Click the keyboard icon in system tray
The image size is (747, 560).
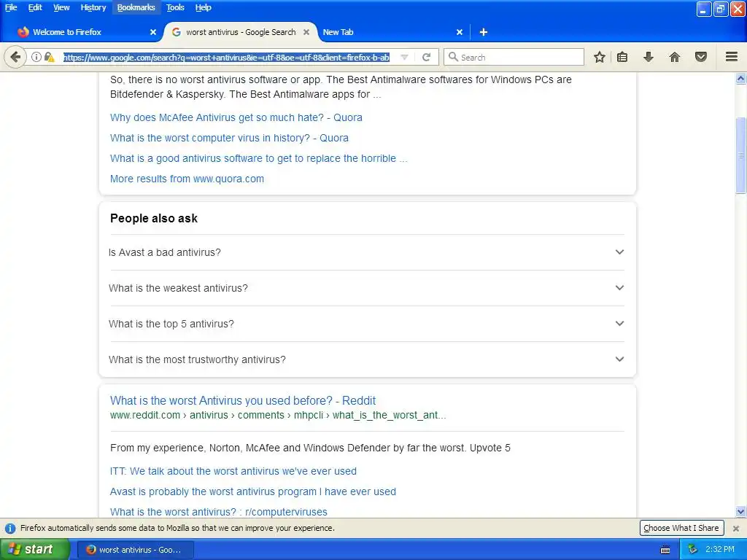pyautogui.click(x=665, y=550)
